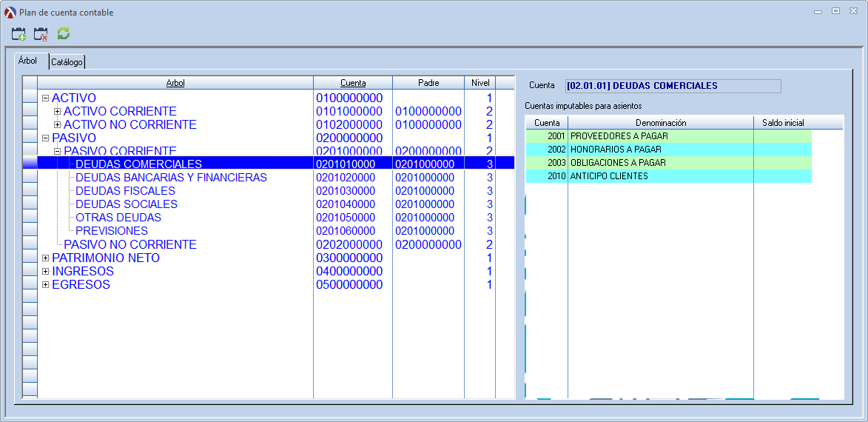Collapse the ACTIVO tree node
868x422 pixels.
tap(45, 98)
